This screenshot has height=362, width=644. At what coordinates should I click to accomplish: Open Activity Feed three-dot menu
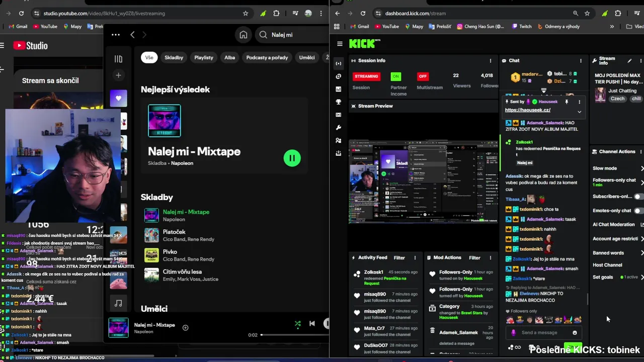415,258
